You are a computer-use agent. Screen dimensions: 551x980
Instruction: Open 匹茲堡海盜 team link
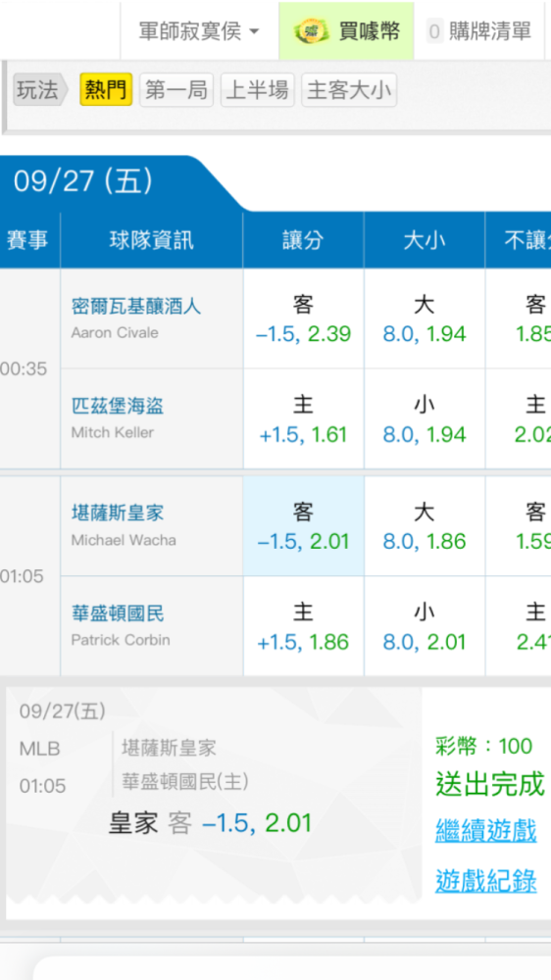pos(118,407)
